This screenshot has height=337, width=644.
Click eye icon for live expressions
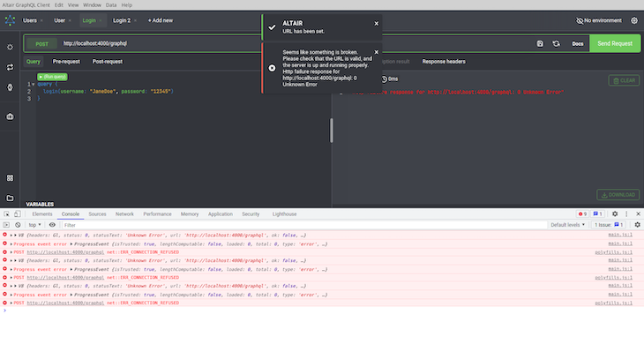[x=52, y=225]
